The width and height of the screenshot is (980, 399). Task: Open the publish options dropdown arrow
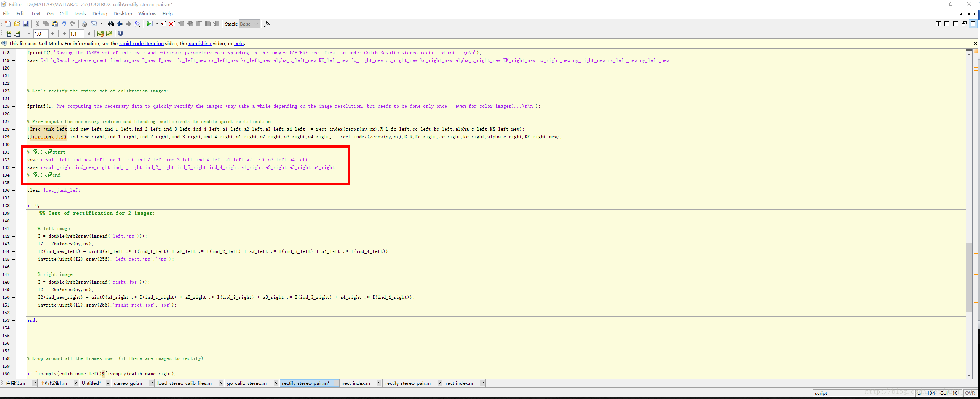(101, 24)
